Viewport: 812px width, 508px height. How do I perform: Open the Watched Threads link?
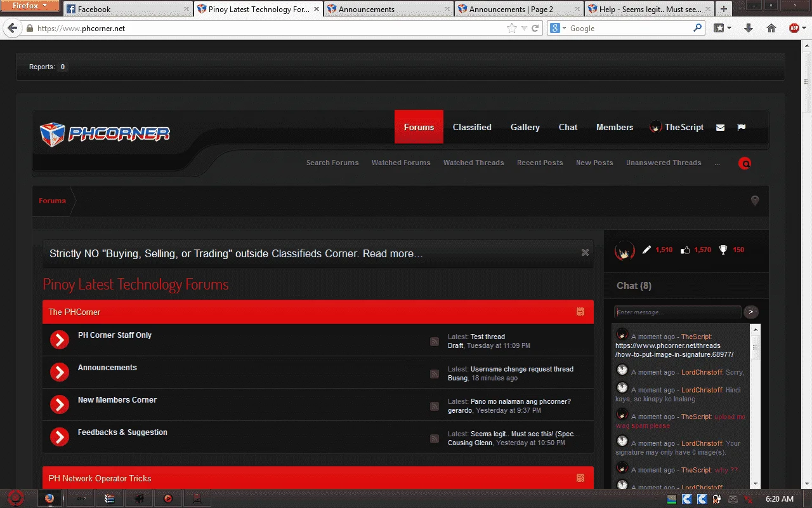pos(474,163)
